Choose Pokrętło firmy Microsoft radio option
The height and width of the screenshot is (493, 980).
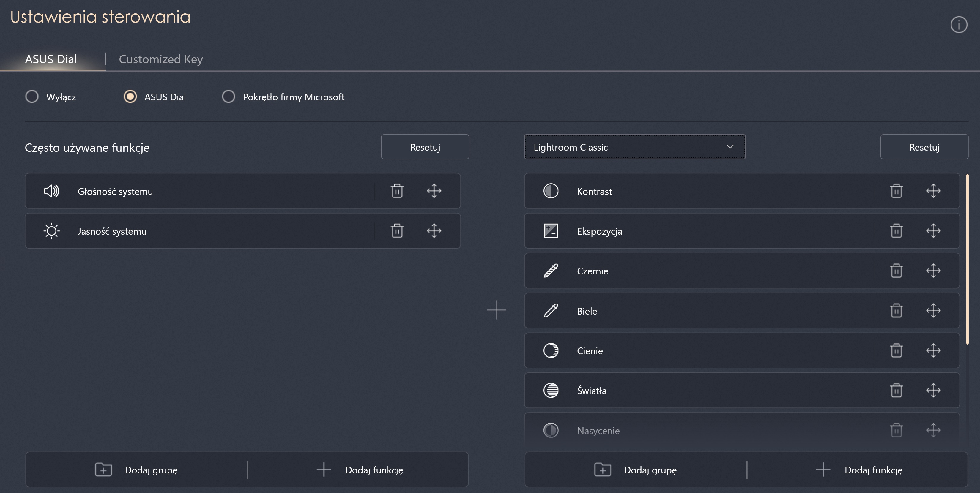pyautogui.click(x=228, y=97)
